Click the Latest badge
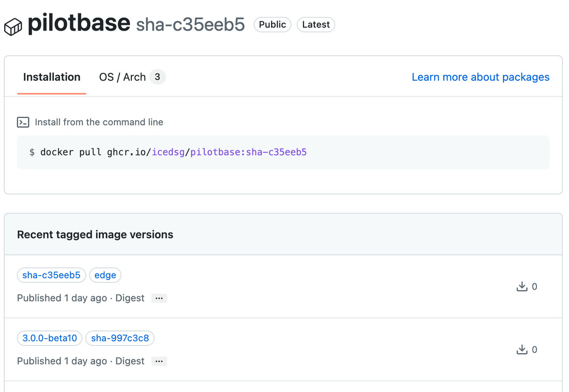 pyautogui.click(x=316, y=25)
